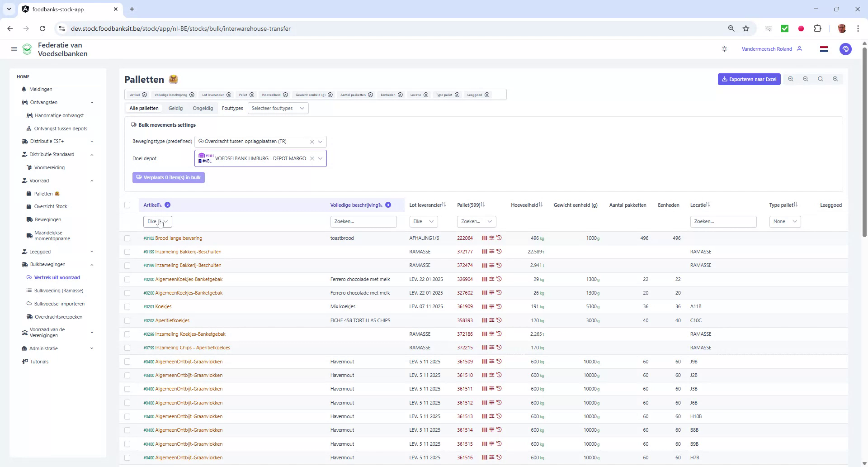This screenshot has width=868, height=467.
Task: Toggle light/dark mode with the sun icon
Action: tap(725, 49)
